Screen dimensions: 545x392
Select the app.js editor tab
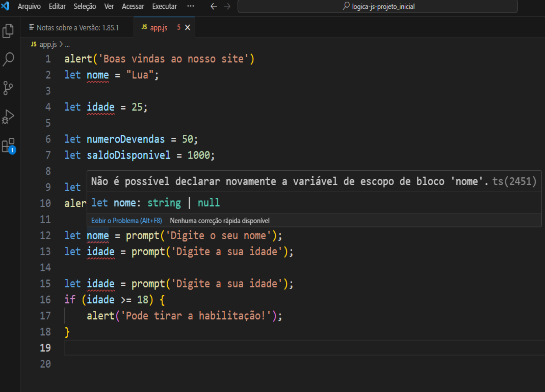click(x=164, y=27)
